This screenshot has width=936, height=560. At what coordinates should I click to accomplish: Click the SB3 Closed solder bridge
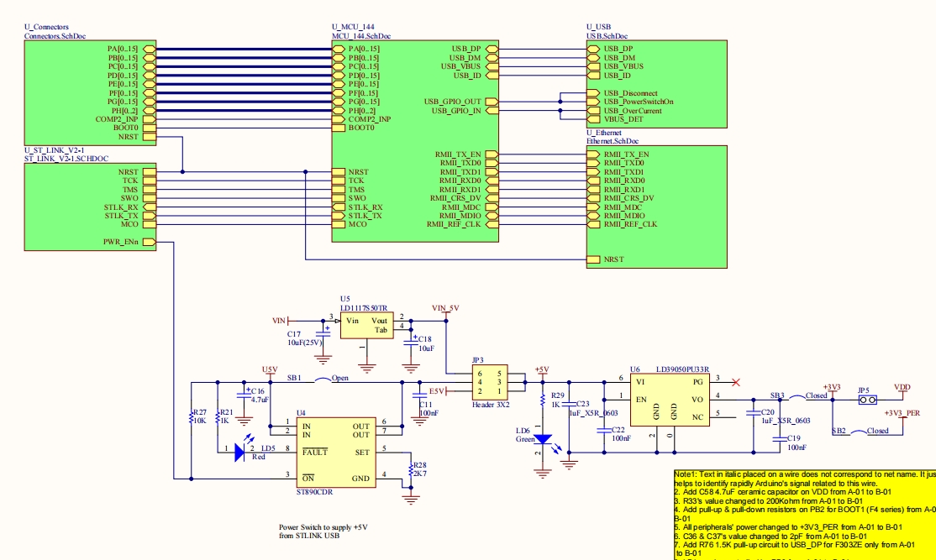(x=784, y=398)
